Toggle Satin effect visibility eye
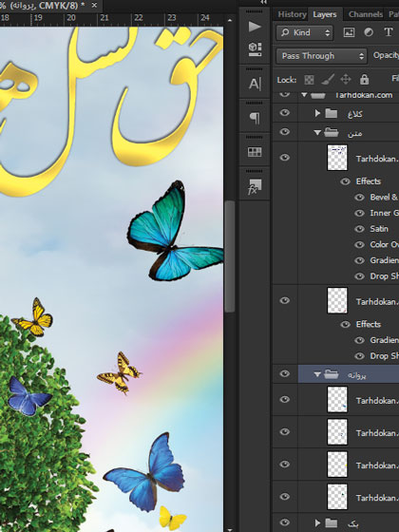Screen dimensions: 399x532 coord(359,229)
